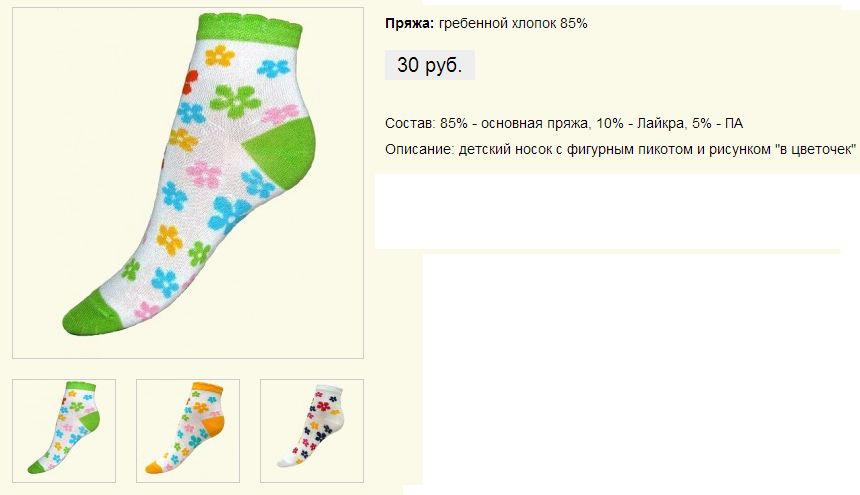Click the green toe of the large sock
Screen dimensions: 860x495
pyautogui.click(x=95, y=311)
